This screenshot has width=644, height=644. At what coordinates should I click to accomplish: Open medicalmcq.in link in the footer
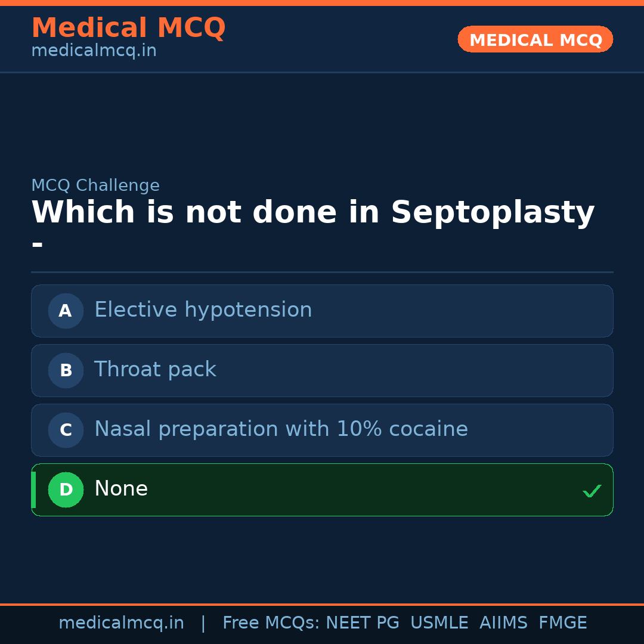(121, 623)
